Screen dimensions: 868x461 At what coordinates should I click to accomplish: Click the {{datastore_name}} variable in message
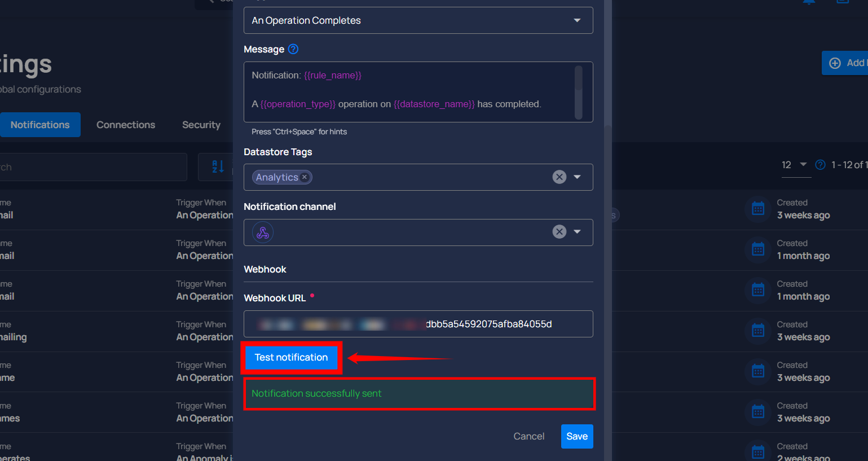tap(434, 104)
